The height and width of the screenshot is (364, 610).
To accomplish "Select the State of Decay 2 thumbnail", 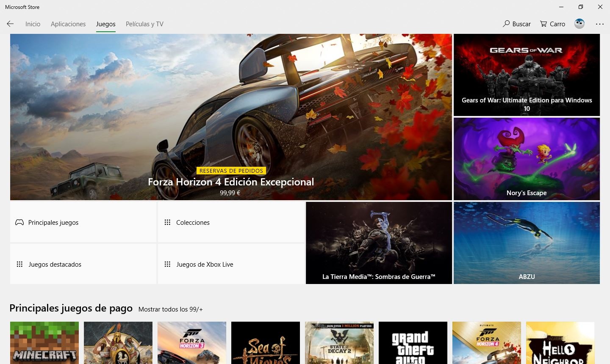I will click(x=339, y=343).
